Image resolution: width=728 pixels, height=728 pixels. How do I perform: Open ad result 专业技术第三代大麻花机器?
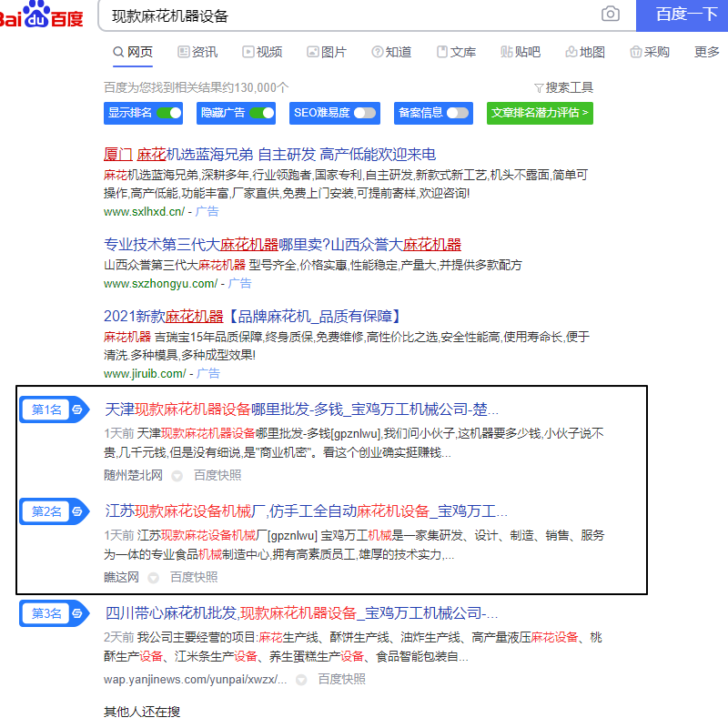pos(282,244)
